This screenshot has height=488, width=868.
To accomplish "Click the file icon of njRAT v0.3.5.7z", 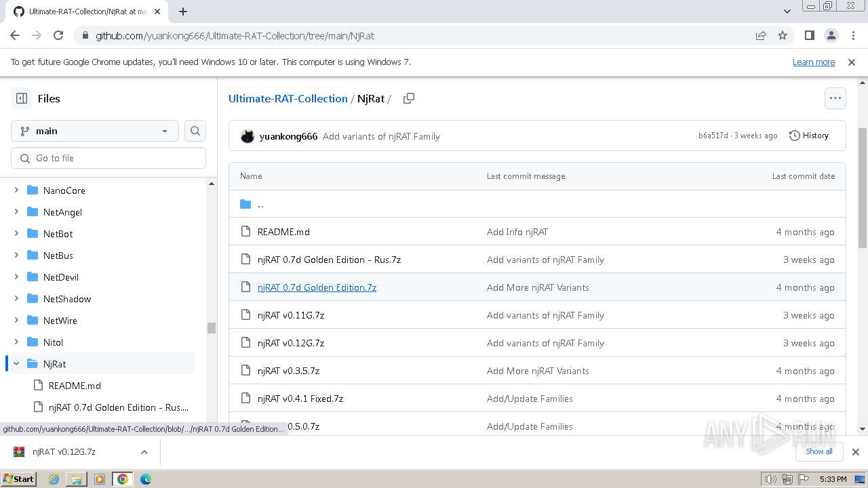I will click(x=246, y=371).
